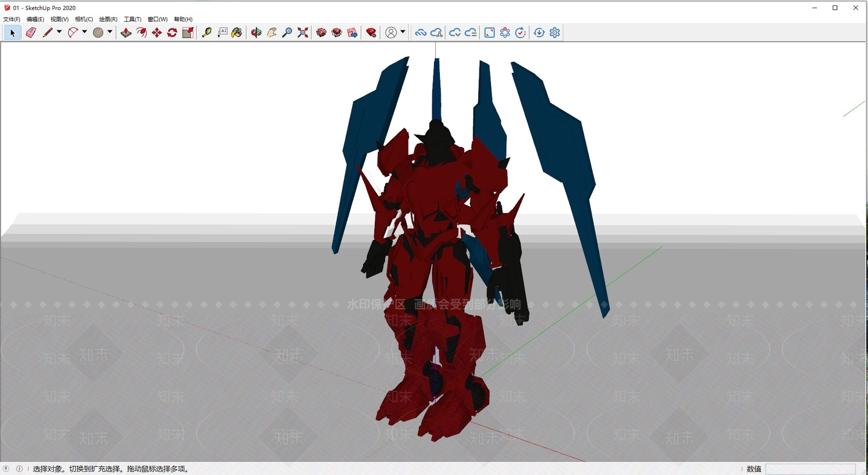
Task: Open the Extension Warehouse icon
Action: (x=337, y=33)
